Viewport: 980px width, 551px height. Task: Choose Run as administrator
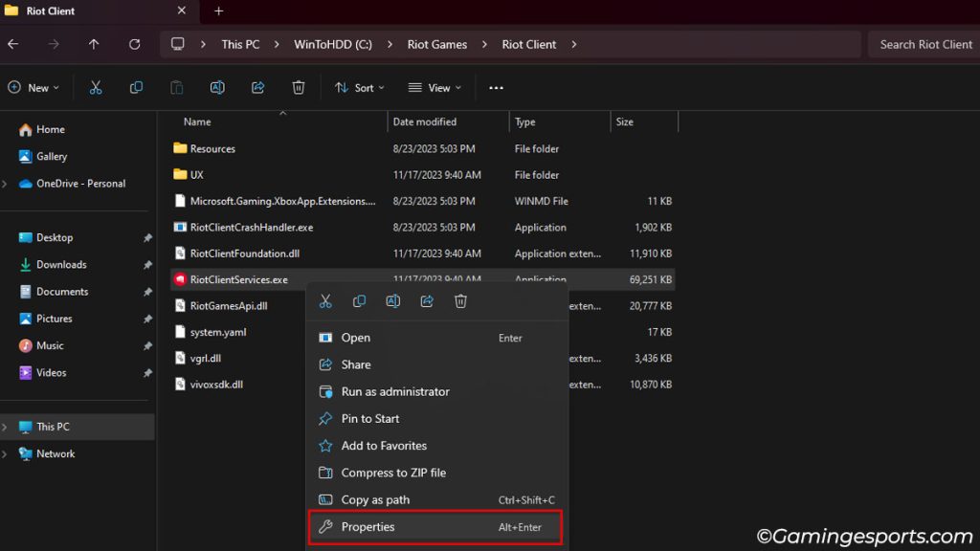435,391
